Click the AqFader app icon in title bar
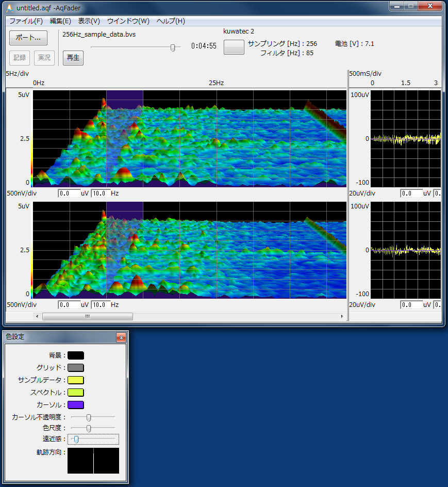 (9, 9)
